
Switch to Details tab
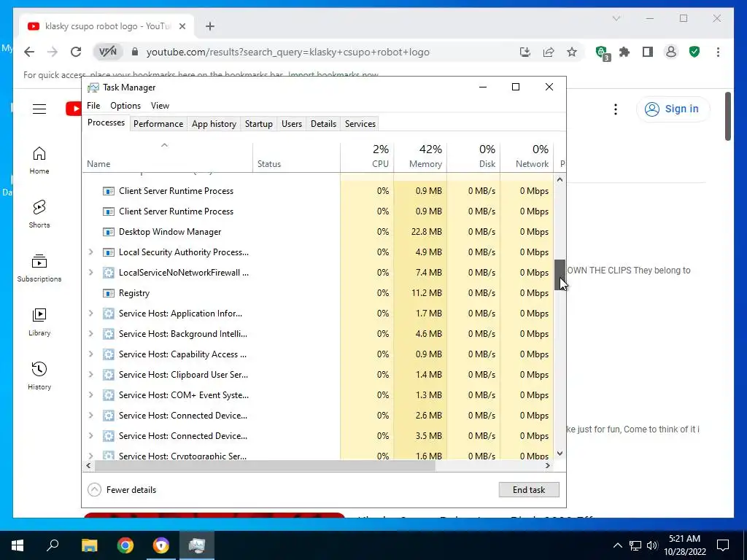pyautogui.click(x=323, y=124)
